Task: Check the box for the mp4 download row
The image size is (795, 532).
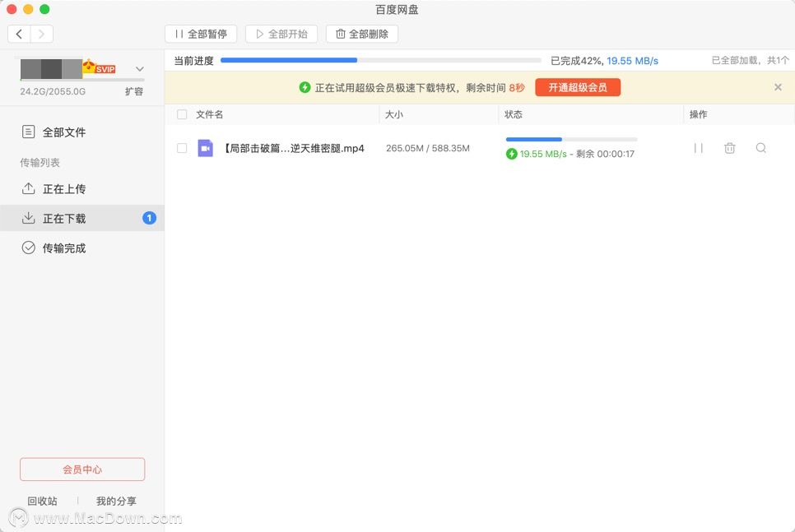Action: coord(182,148)
